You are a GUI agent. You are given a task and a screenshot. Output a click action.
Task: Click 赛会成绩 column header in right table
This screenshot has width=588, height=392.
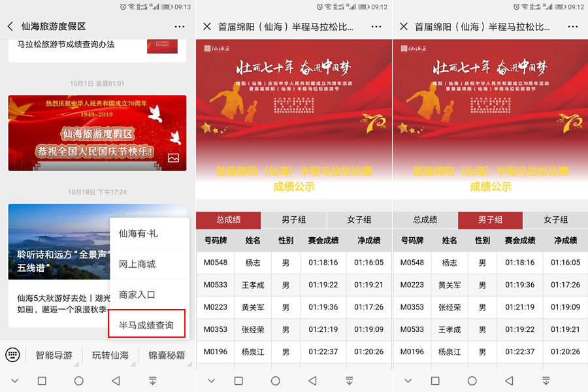pos(520,240)
